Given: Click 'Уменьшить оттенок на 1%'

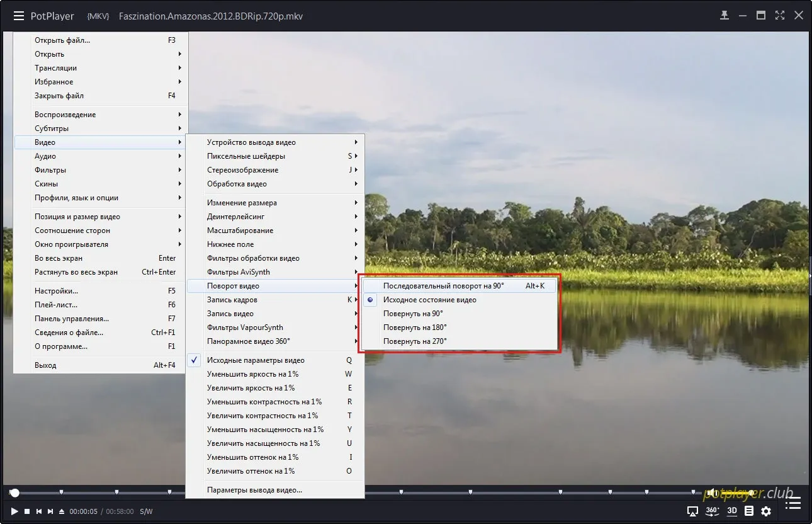Looking at the screenshot, I should point(275,457).
